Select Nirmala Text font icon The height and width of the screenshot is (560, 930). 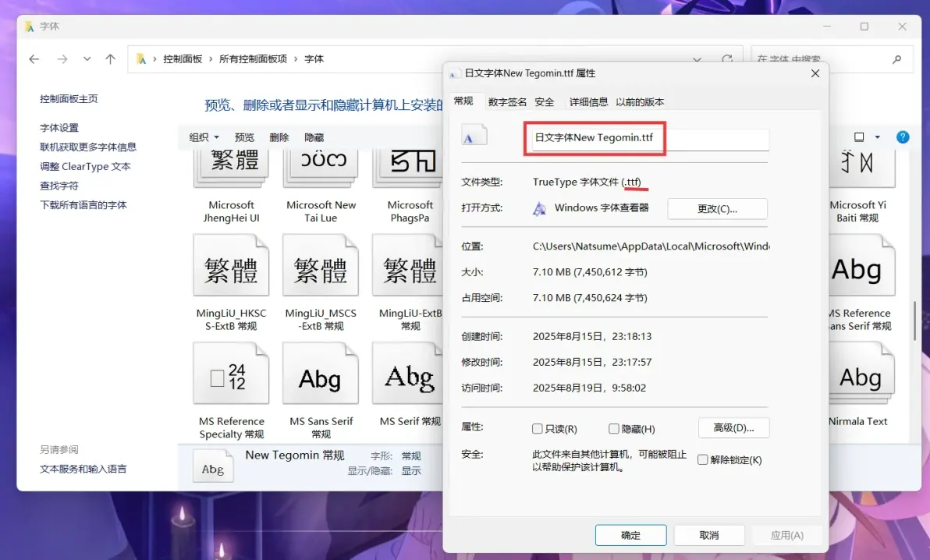coord(861,373)
